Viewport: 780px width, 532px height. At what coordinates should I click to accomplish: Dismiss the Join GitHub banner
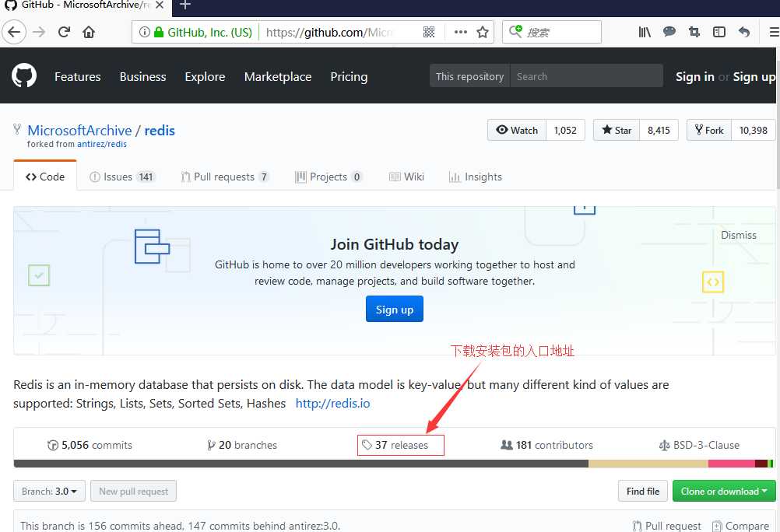pyautogui.click(x=738, y=235)
